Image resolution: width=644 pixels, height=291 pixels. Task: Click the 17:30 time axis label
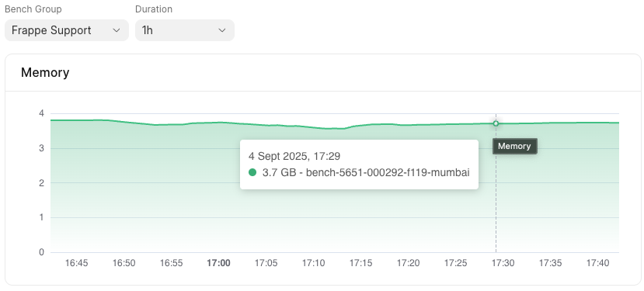pyautogui.click(x=503, y=263)
